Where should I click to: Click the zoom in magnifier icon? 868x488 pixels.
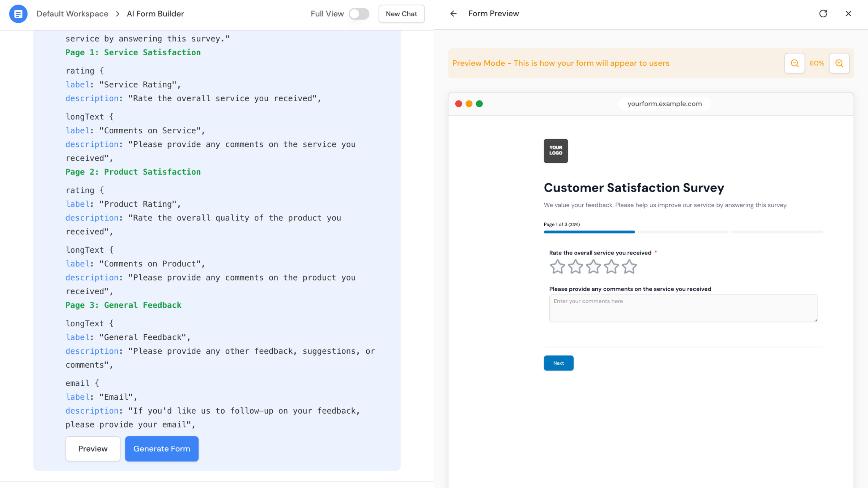(x=839, y=63)
